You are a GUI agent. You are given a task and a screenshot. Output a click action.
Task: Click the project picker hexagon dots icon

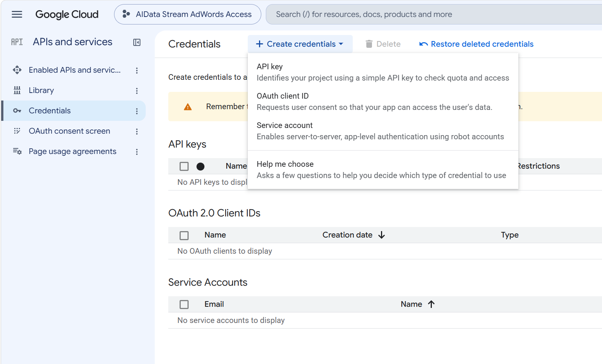[x=126, y=14]
